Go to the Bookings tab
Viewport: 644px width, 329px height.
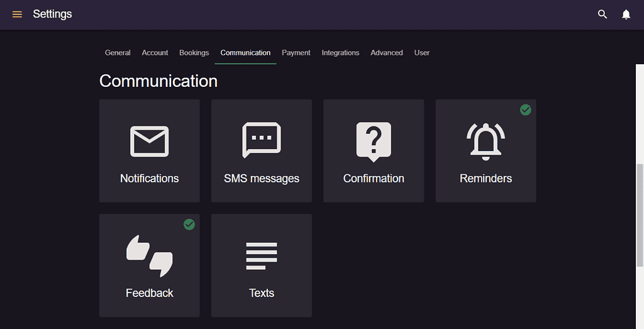[194, 53]
